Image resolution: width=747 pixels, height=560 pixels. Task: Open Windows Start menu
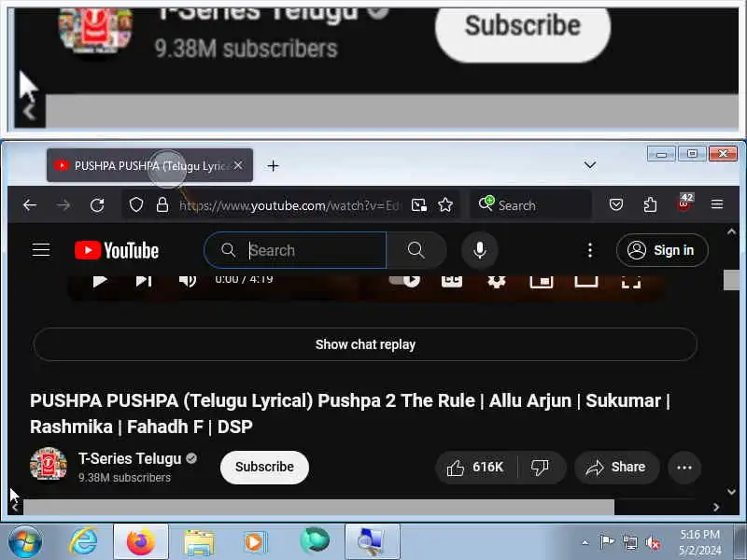[x=25, y=542]
